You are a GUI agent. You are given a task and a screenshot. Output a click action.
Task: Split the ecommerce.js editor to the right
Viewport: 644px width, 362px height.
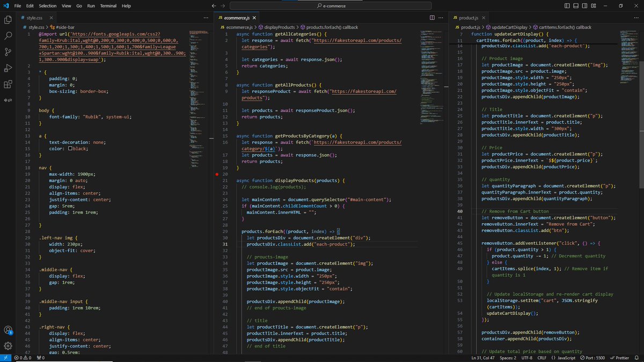coord(433,17)
